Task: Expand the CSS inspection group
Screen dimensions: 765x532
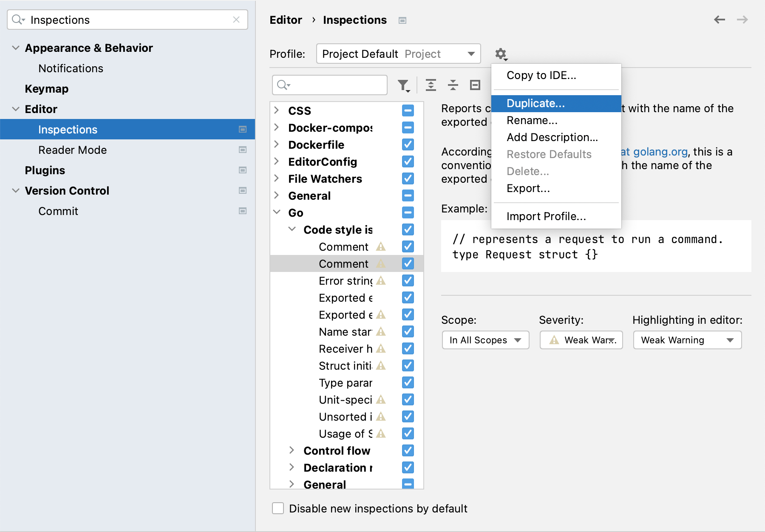Action: pos(277,110)
